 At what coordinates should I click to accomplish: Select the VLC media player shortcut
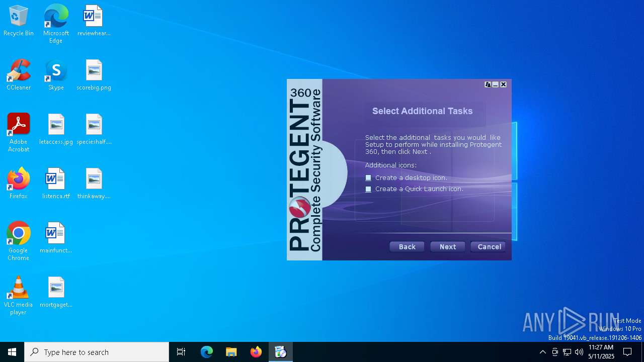click(x=19, y=296)
